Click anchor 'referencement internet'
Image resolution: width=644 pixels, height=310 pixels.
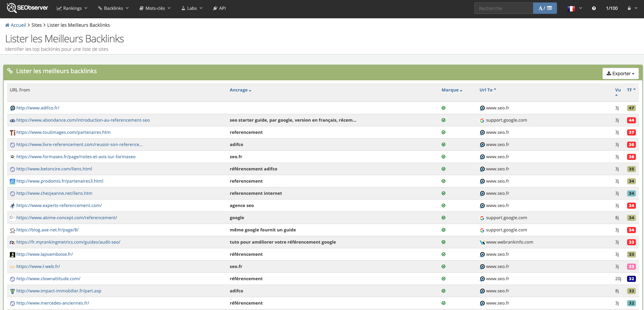256,193
